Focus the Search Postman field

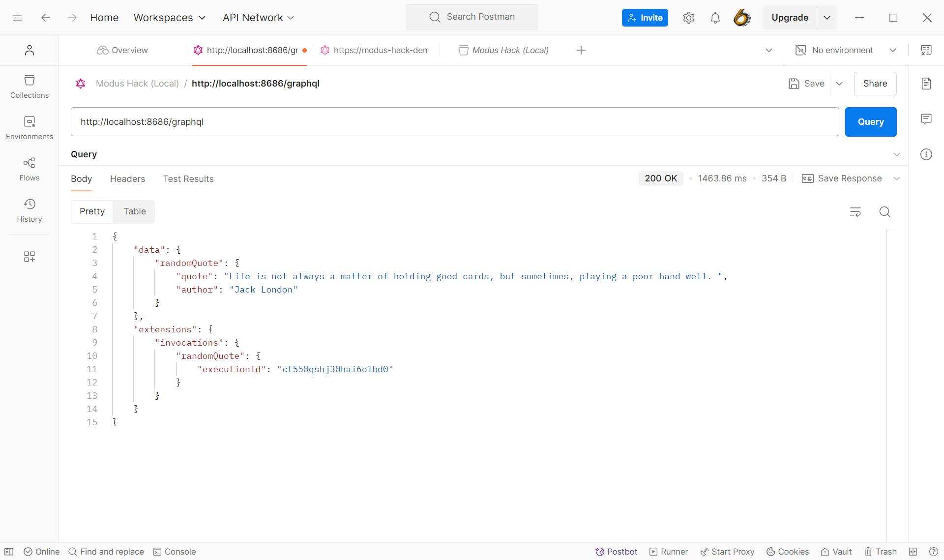472,17
